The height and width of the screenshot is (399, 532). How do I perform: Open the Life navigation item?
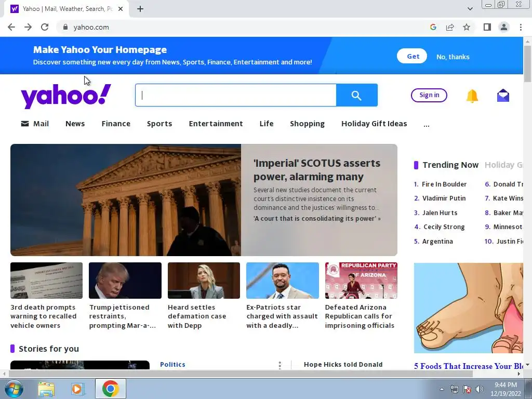point(267,124)
